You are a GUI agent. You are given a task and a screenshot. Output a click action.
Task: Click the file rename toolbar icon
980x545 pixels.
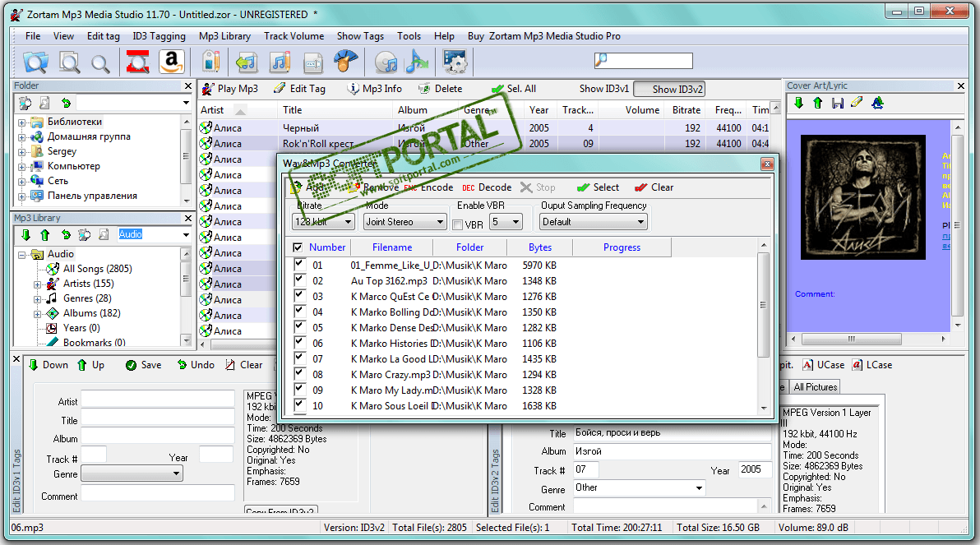[312, 62]
